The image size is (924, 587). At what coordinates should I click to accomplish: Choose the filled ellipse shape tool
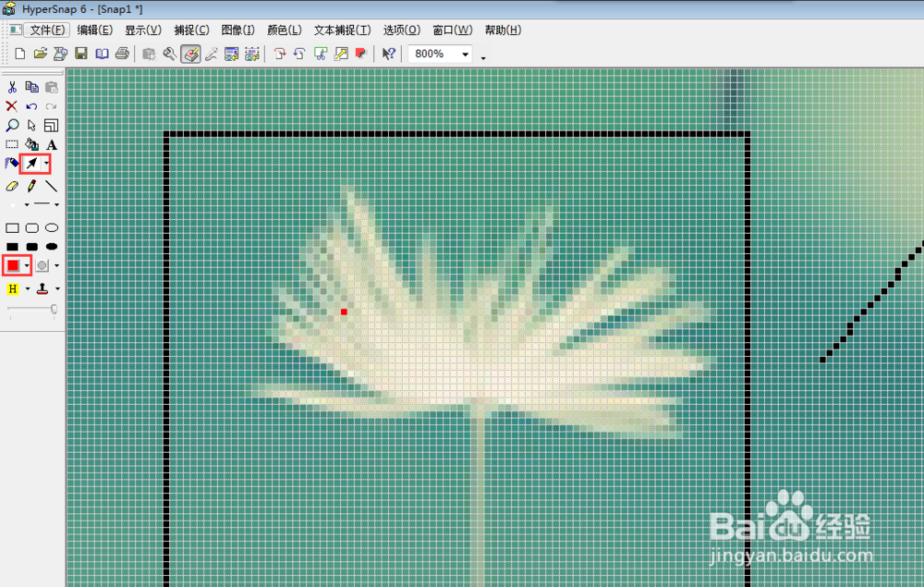tap(52, 247)
